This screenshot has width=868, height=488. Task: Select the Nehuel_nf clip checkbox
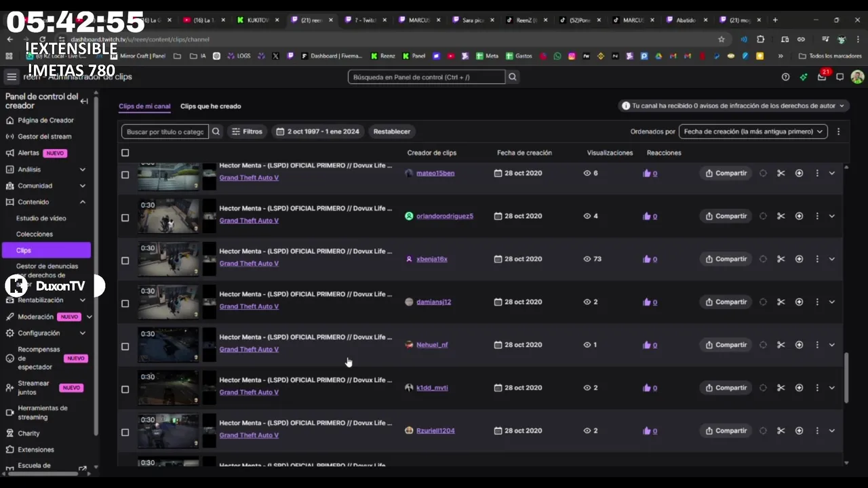click(125, 346)
